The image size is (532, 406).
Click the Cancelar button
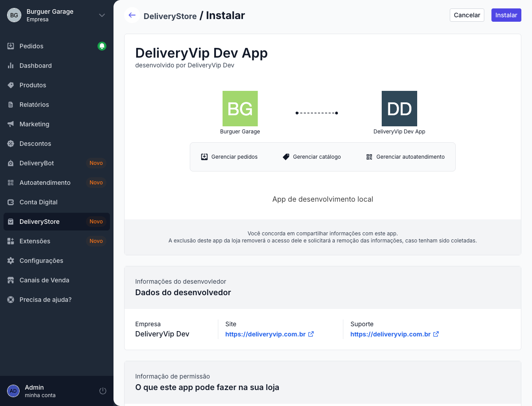[467, 15]
